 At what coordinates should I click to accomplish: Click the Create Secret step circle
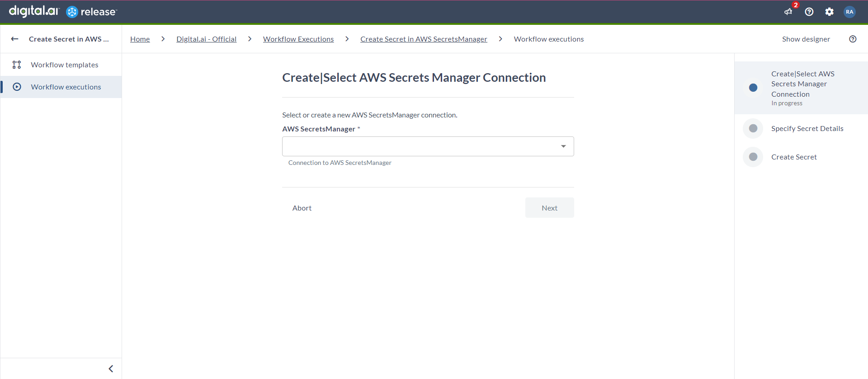(753, 157)
